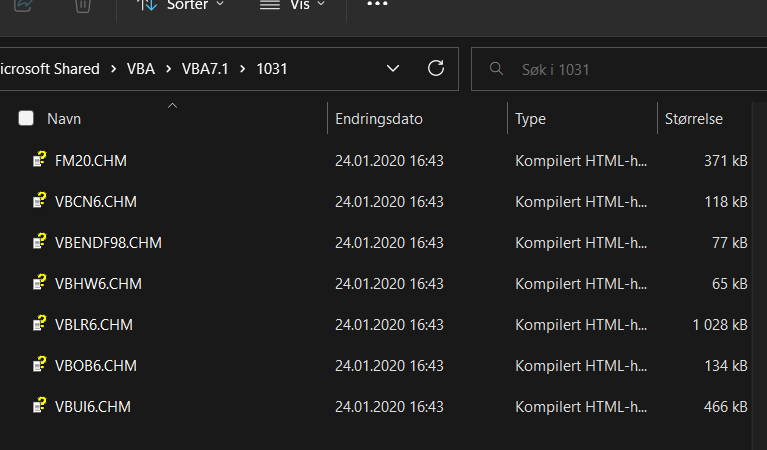The image size is (767, 450).
Task: Expand the address bar history chevron
Action: [x=393, y=68]
